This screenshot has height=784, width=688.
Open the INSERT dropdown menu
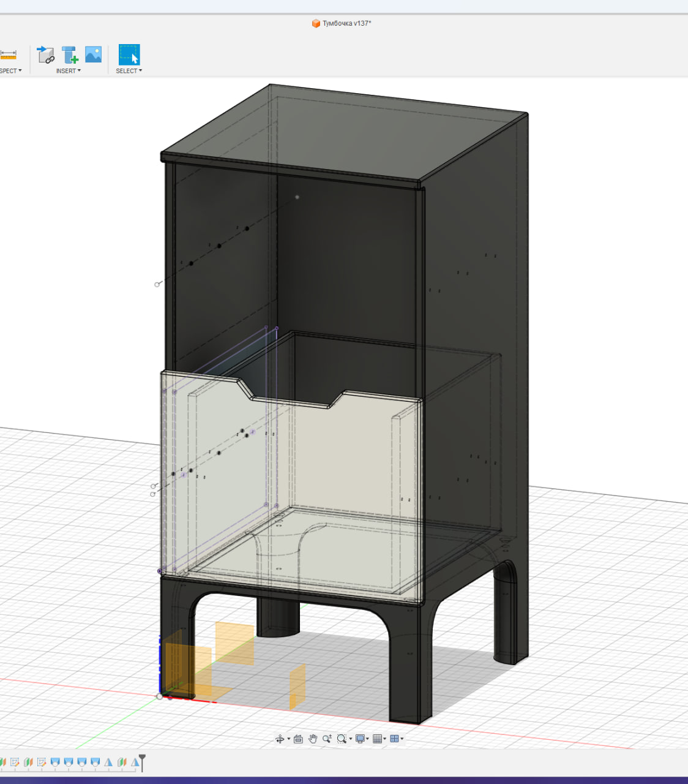click(x=68, y=71)
